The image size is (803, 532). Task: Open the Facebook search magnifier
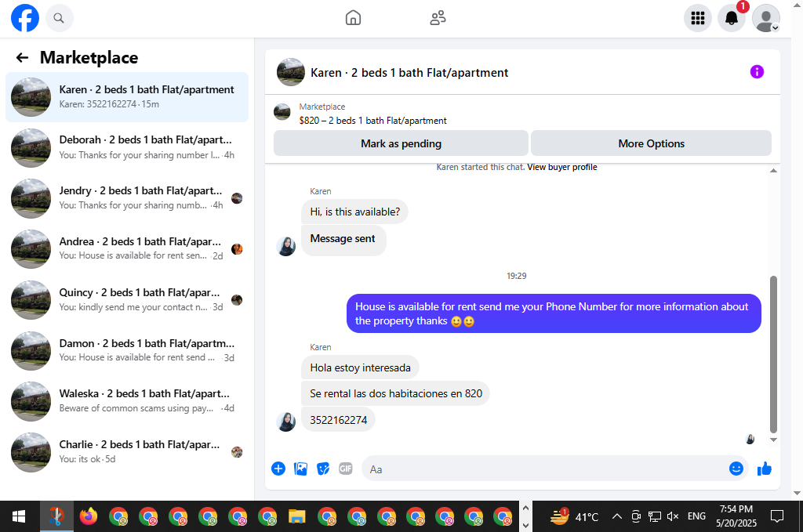(59, 19)
